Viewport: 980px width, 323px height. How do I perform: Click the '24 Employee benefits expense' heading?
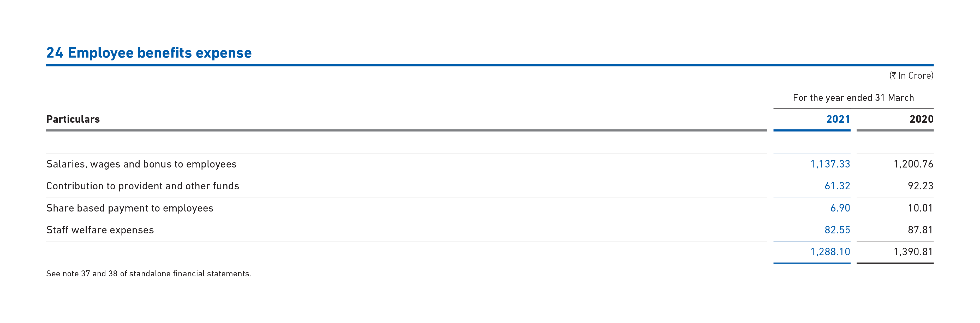coord(149,53)
